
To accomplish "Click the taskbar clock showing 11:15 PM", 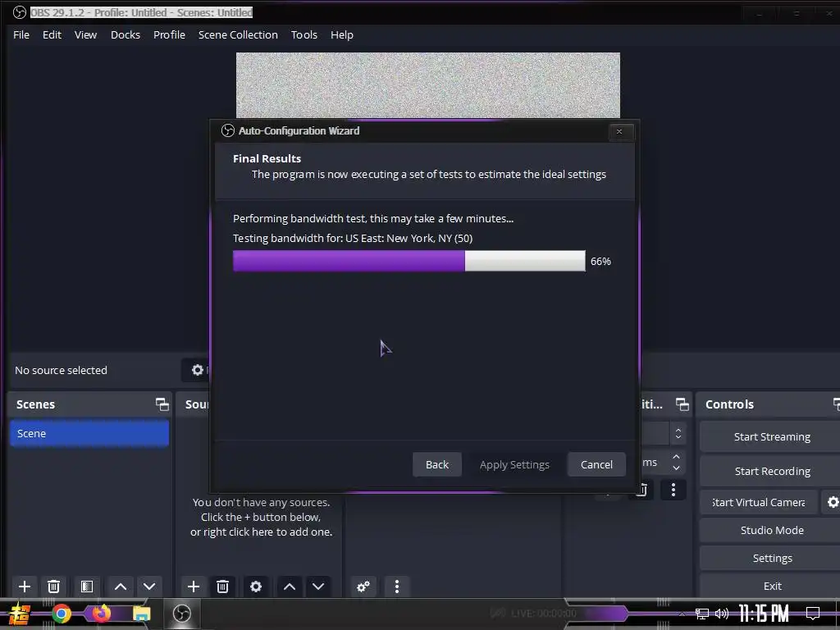I will coord(764,614).
